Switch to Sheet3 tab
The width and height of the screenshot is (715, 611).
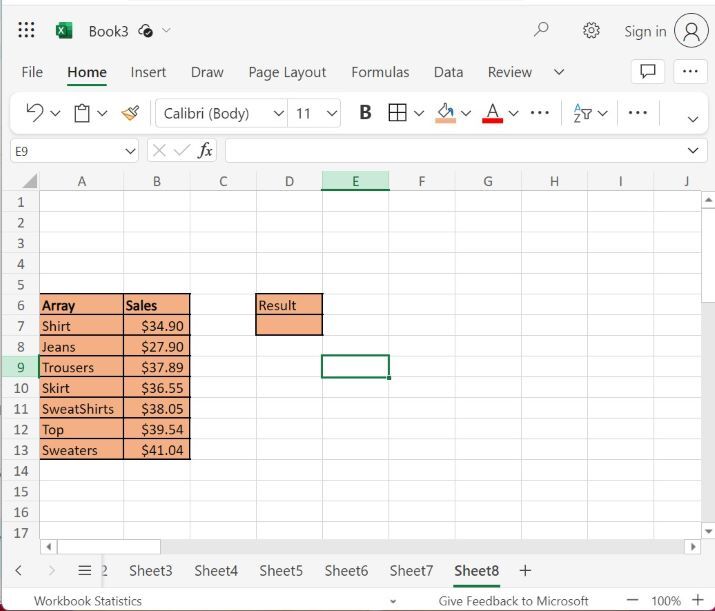click(150, 570)
